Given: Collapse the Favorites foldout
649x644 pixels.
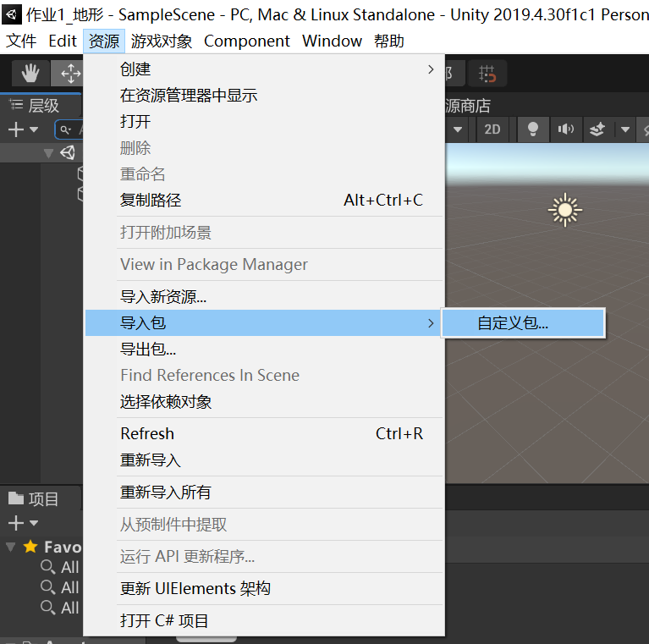Looking at the screenshot, I should [11, 548].
